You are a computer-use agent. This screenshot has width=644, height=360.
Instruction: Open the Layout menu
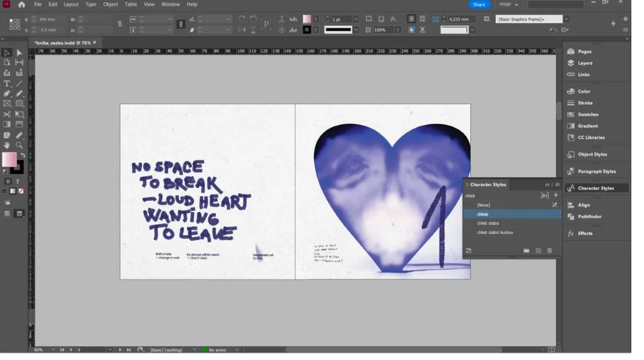tap(71, 4)
